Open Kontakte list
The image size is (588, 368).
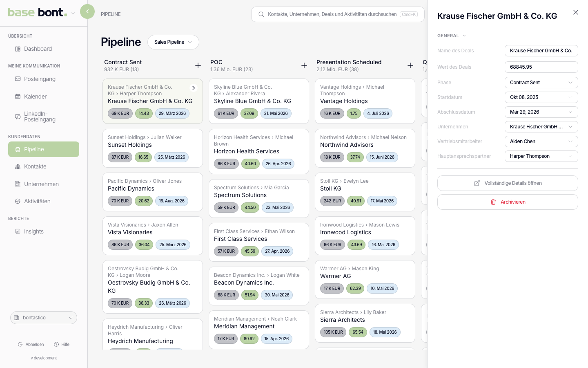tap(44, 166)
